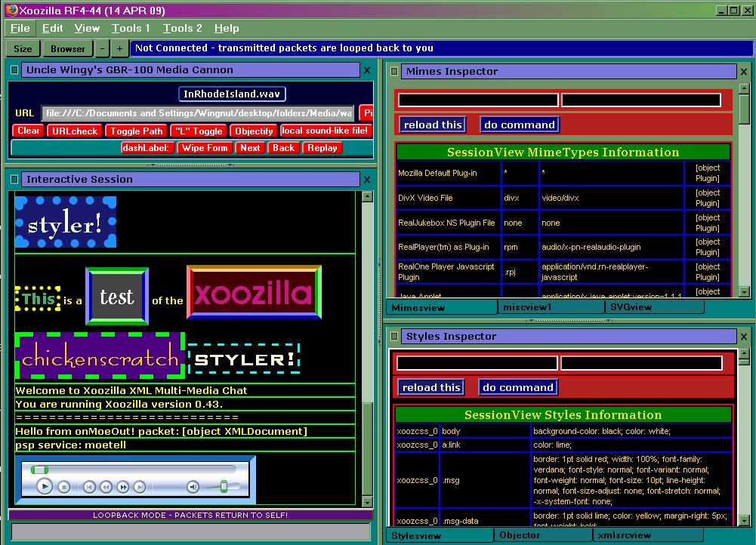Click do command in Mimes Inspector
This screenshot has height=545, width=756.
point(520,125)
